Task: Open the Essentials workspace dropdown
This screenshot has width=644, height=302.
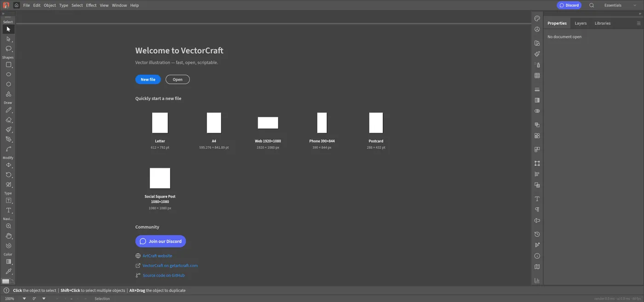Action: coord(620,6)
